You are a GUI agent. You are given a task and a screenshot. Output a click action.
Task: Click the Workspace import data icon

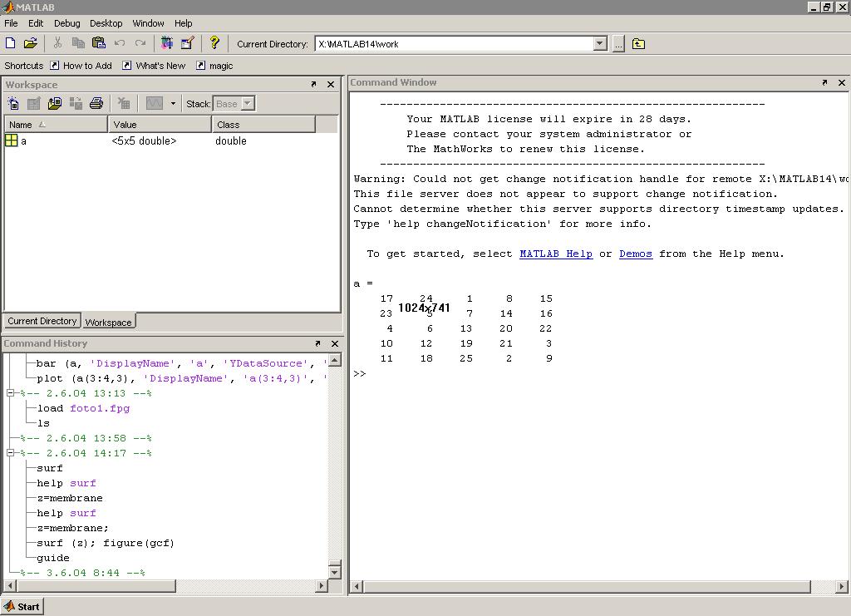(x=55, y=103)
